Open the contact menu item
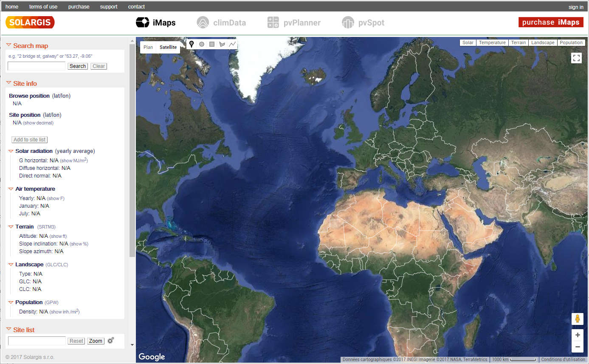Screen dimensions: 589x364 tap(136, 7)
